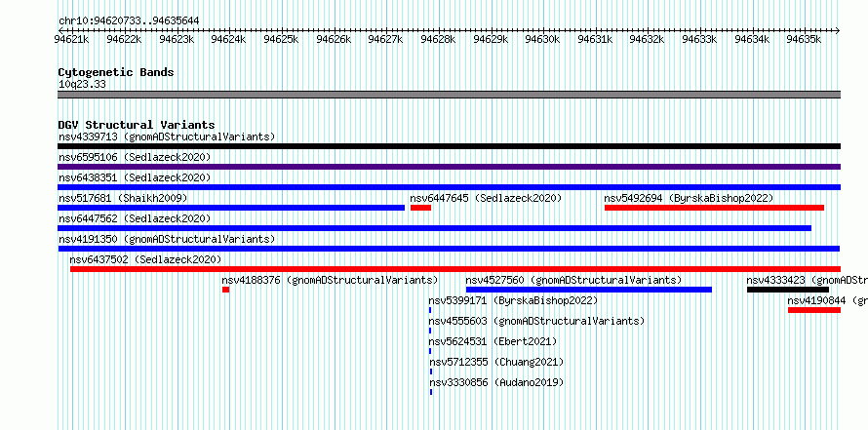Click the nsv5492694 (ByrskaBishop2022) label

(689, 198)
